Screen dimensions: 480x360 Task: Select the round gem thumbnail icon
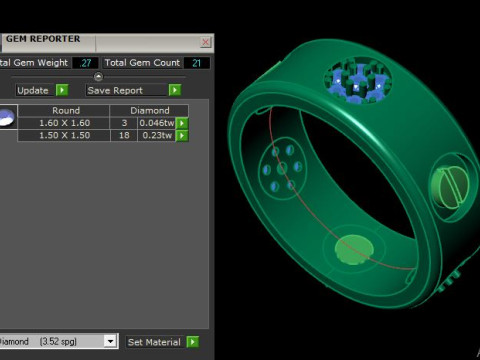pos(8,117)
